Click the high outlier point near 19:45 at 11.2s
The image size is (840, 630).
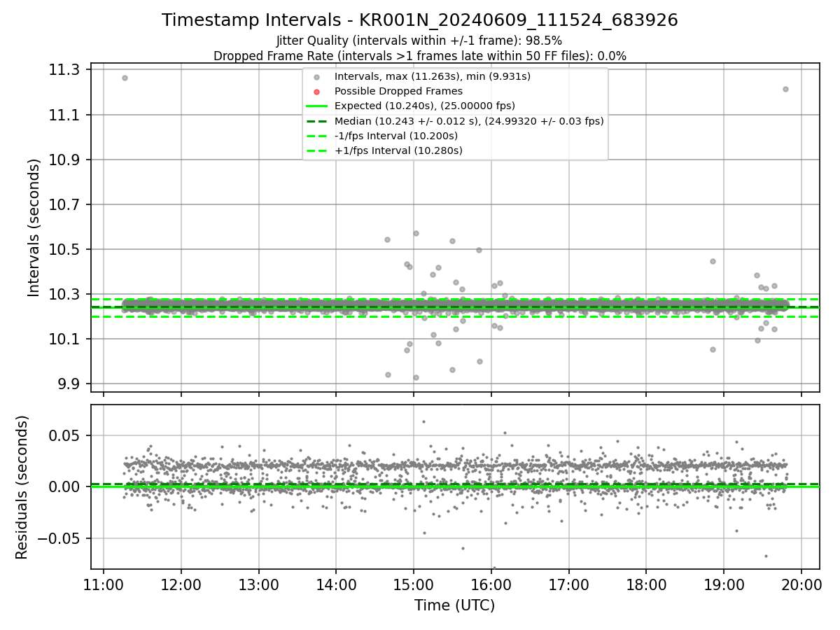click(785, 89)
